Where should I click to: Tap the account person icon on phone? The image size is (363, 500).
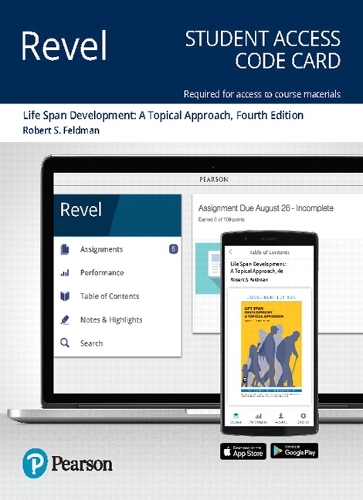coord(281,416)
